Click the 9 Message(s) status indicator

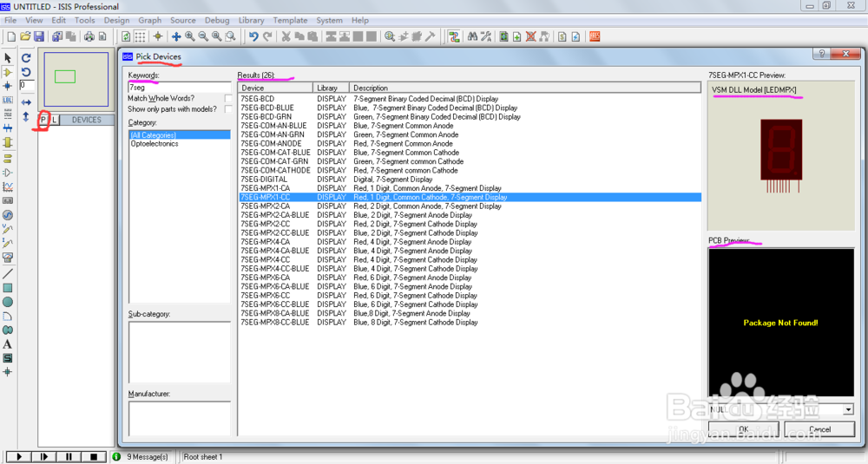(141, 457)
